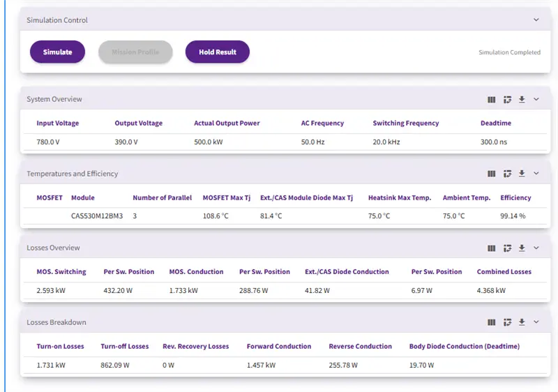
Task: Select the 780.0 V input voltage value
Action: 48,142
